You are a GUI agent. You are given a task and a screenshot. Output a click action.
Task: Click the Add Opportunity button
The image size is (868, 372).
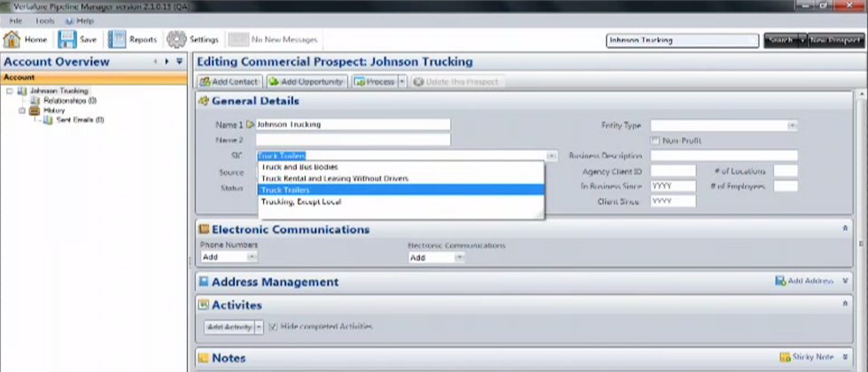[306, 81]
